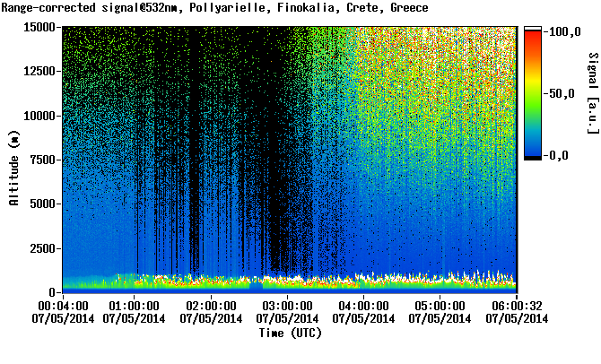This screenshot has height=364, width=601.
Task: Click the 5000 altitude tick label
Action: [x=44, y=204]
